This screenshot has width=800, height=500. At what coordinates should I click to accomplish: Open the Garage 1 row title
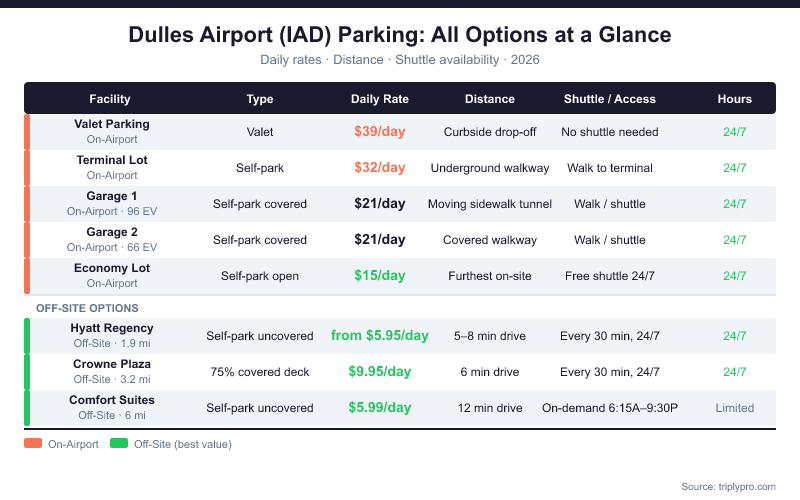[x=112, y=196]
